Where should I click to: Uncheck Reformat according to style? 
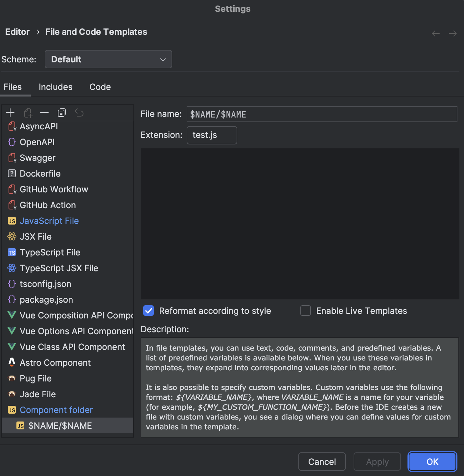point(149,311)
